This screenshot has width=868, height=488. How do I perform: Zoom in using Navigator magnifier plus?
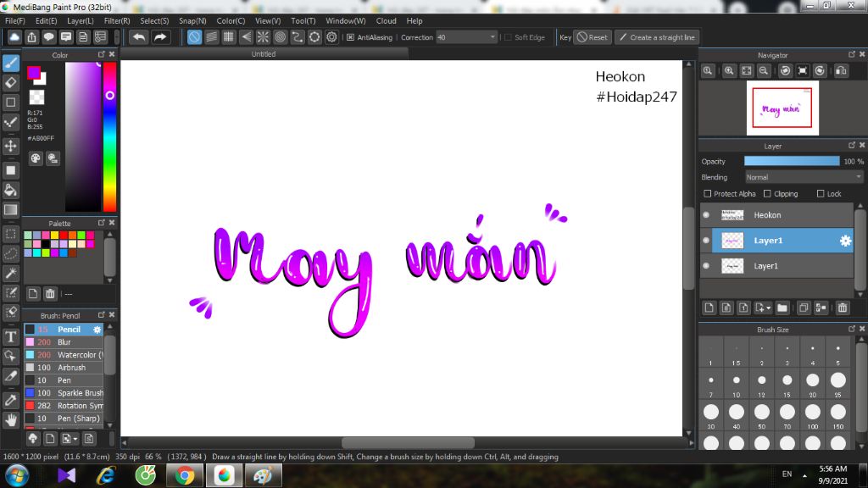[x=729, y=71]
